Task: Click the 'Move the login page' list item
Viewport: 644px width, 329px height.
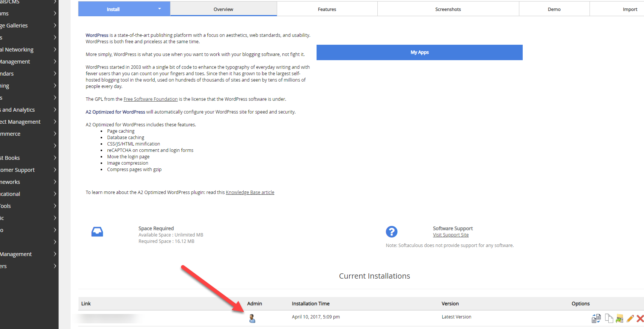Action: coord(128,157)
